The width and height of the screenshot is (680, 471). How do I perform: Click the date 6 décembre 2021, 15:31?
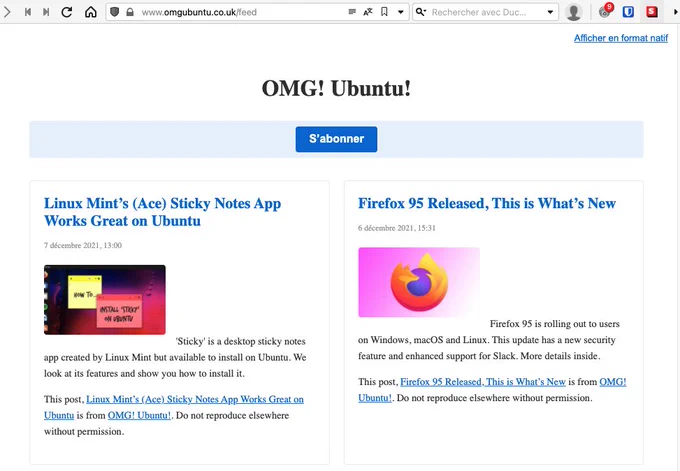[x=397, y=228]
